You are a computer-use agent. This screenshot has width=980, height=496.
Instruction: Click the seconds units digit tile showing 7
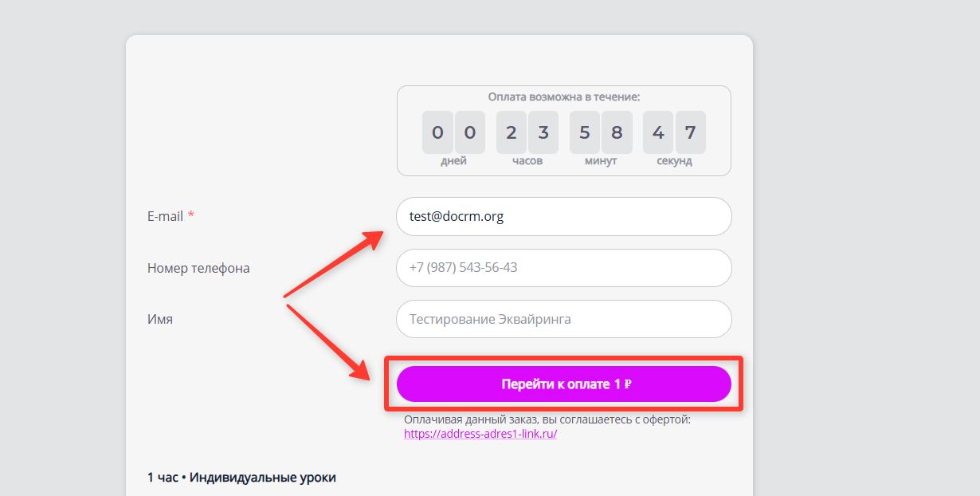(x=690, y=132)
